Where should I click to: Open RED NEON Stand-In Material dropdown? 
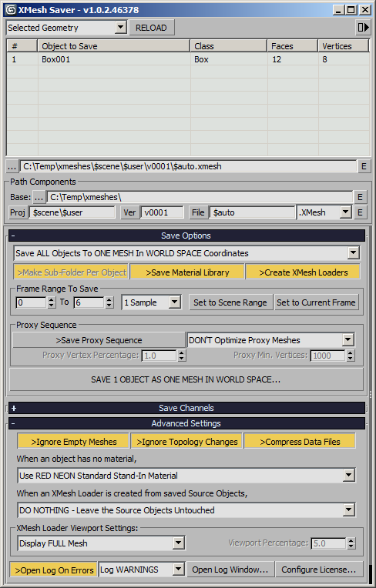pos(186,476)
